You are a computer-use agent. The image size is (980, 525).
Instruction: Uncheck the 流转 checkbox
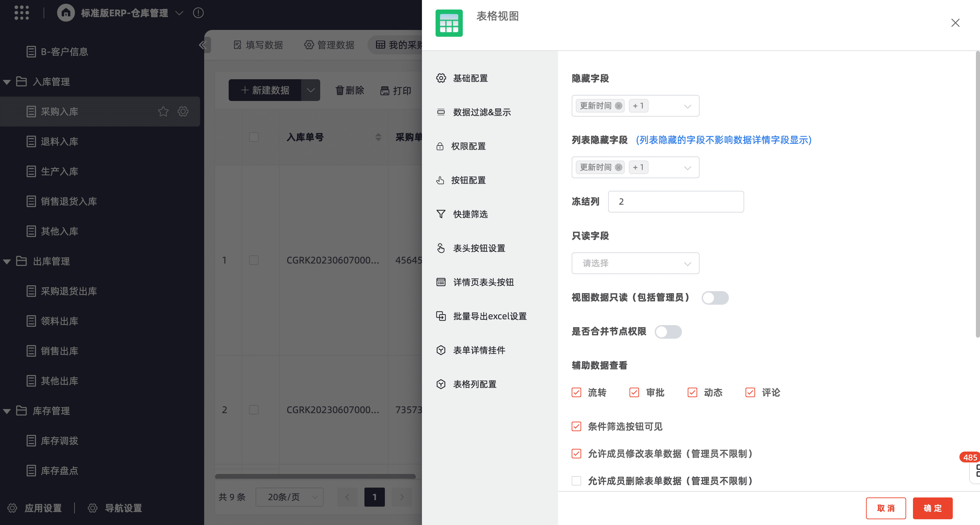[576, 392]
